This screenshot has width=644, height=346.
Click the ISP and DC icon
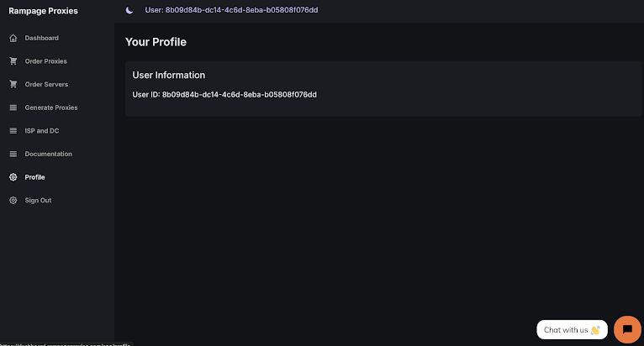coord(13,131)
